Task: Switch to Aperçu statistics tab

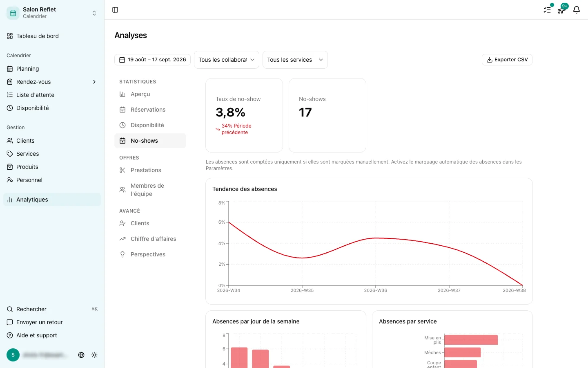Action: pos(150,94)
